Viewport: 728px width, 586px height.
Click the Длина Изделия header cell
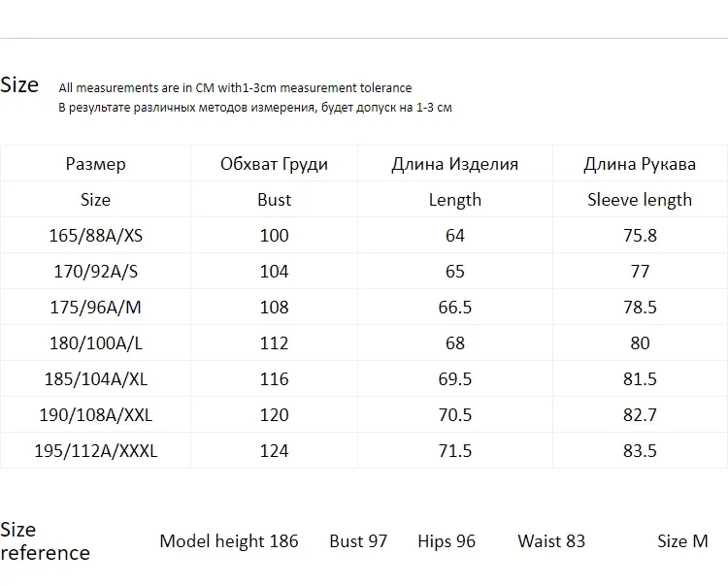(x=454, y=164)
